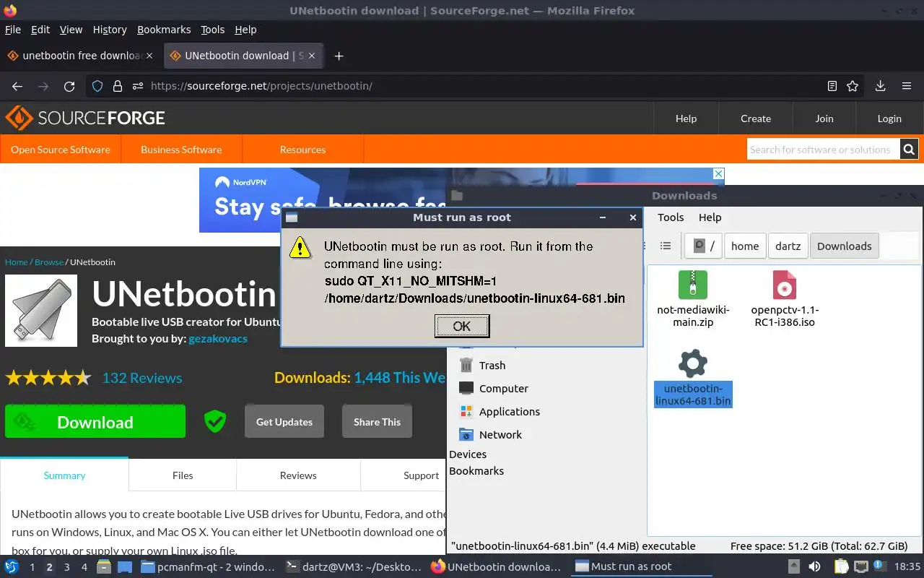
Task: Click the tracking protection shield icon
Action: (97, 86)
